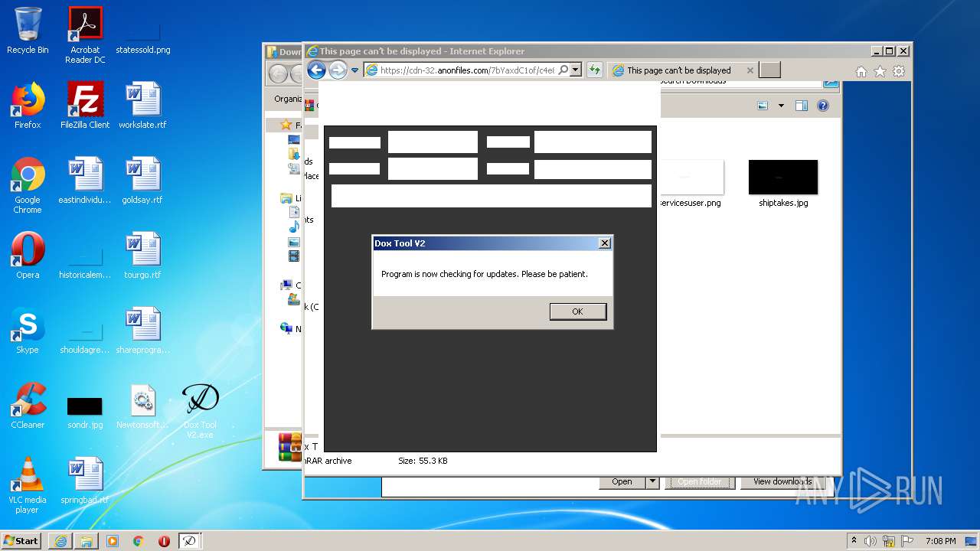This screenshot has height=551, width=980.
Task: Click the Open folder button
Action: [x=699, y=482]
